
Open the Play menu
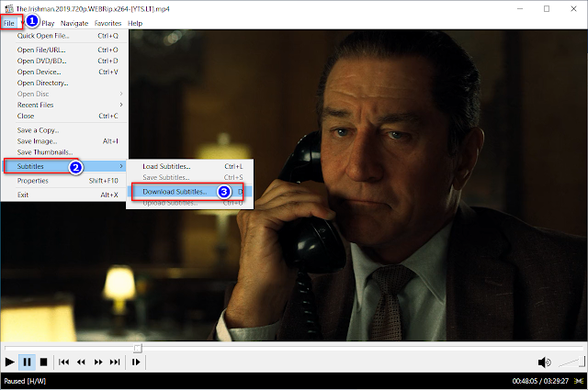(x=48, y=23)
